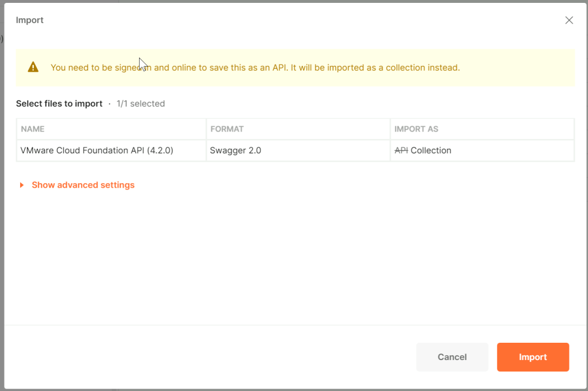The image size is (588, 391).
Task: Expand the advanced settings disclosure triangle
Action: pyautogui.click(x=22, y=185)
